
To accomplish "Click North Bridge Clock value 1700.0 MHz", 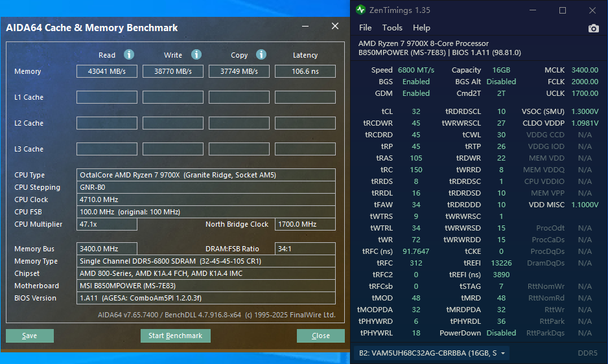I will coord(305,224).
